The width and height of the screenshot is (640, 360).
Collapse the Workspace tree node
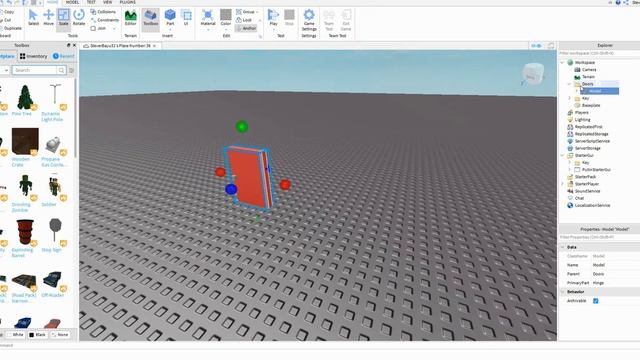tap(562, 62)
